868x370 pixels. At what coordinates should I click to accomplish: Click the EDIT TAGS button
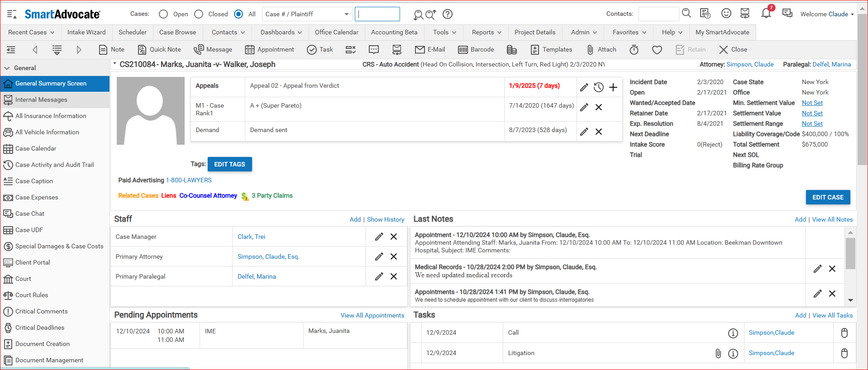(x=230, y=164)
